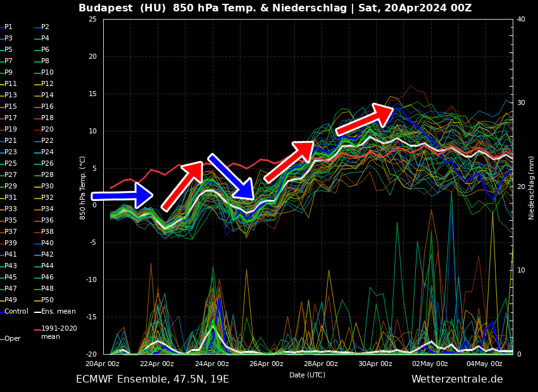Image resolution: width=538 pixels, height=392 pixels.
Task: Open the Wetterzentrale.de source label
Action: pyautogui.click(x=457, y=379)
